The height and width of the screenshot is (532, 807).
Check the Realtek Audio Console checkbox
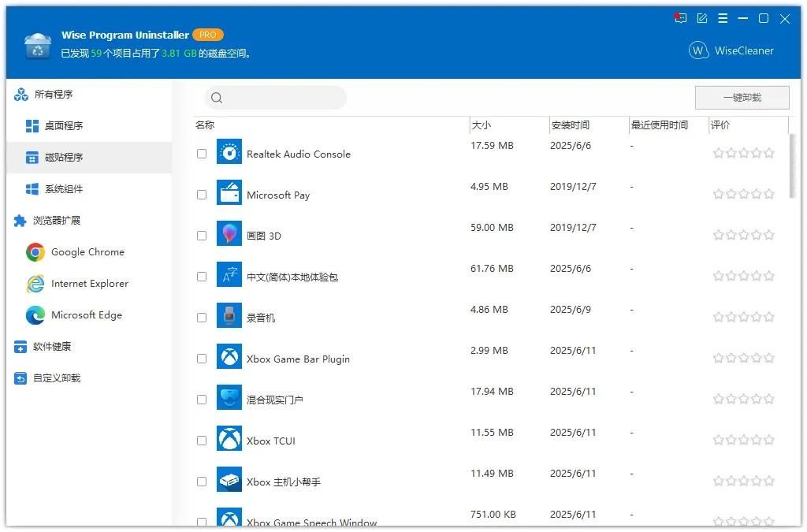(202, 154)
